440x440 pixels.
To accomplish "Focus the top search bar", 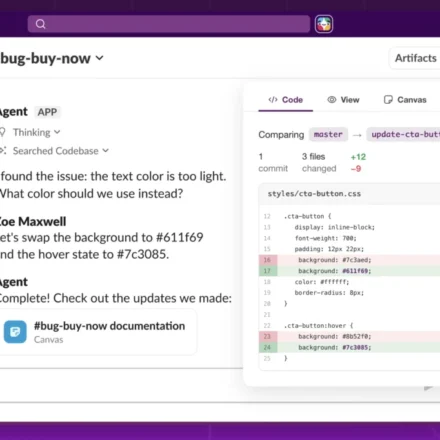I will (x=169, y=24).
